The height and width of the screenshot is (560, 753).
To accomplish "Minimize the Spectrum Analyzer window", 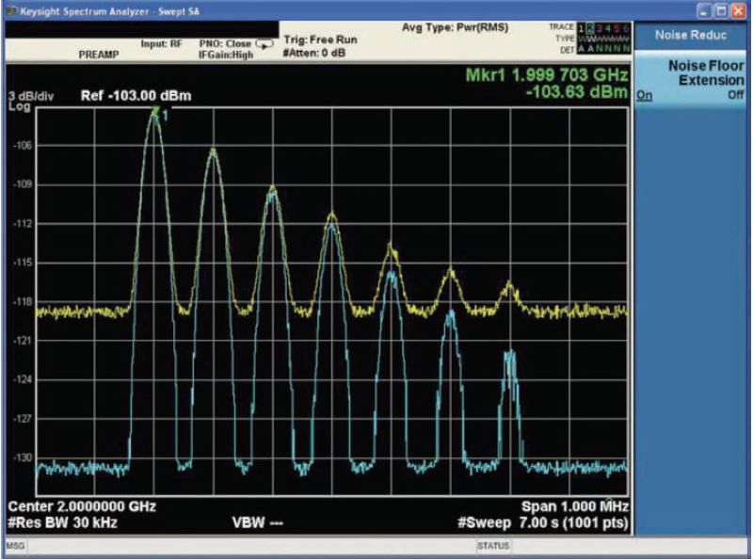I will coord(704,11).
